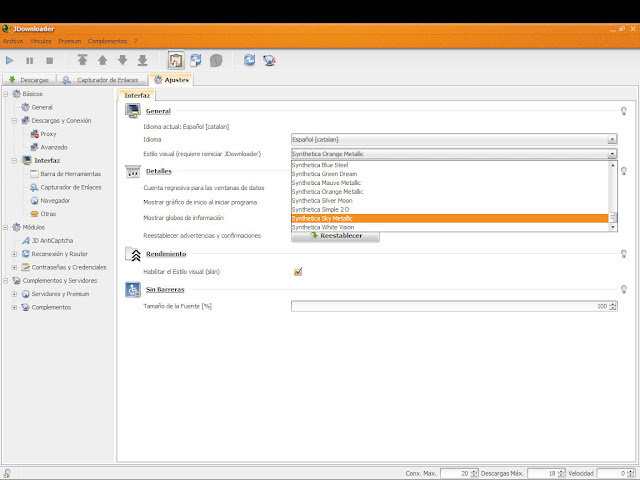Click the reconnect refresh toolbar icon
Viewport: 640px width, 480px height.
249,60
